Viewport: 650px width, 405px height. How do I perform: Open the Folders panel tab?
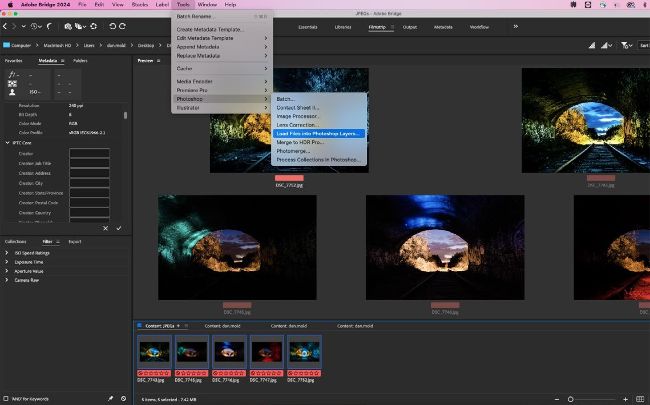(x=80, y=60)
